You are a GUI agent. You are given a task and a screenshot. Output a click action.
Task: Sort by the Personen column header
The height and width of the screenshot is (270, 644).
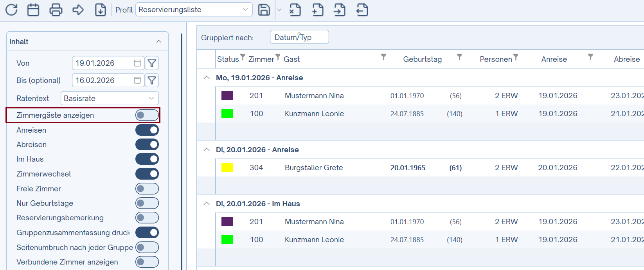(496, 59)
